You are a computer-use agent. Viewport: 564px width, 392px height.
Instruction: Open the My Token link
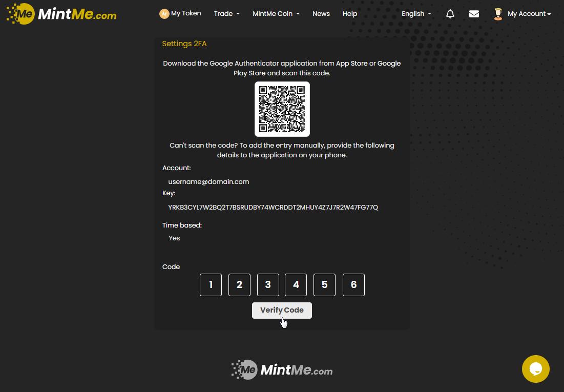pyautogui.click(x=186, y=13)
